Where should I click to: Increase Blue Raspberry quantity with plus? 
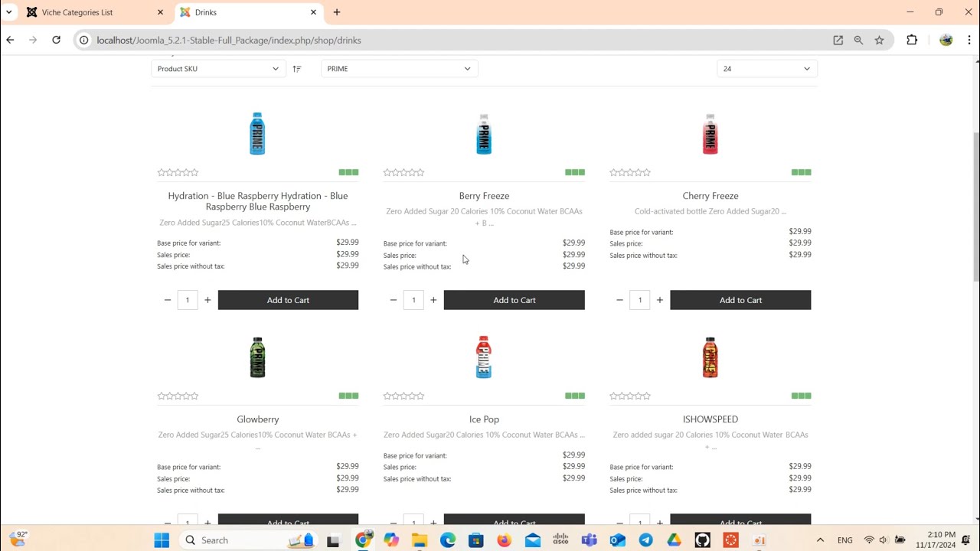coord(207,300)
